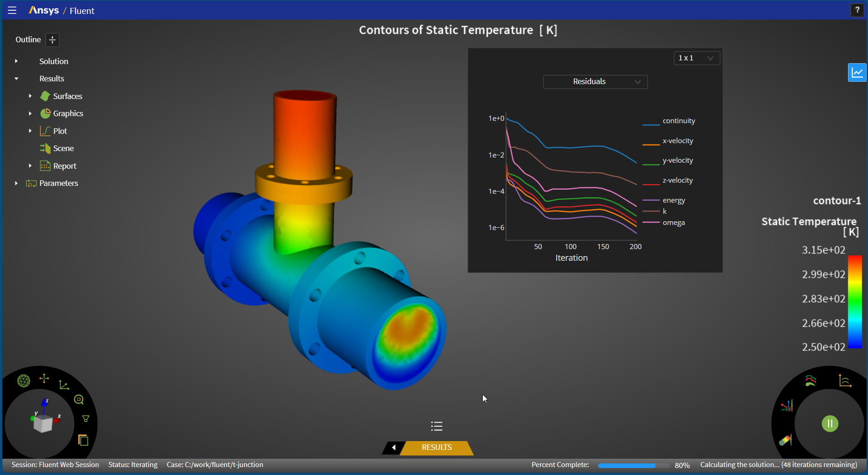Expand the Solution tree node
The width and height of the screenshot is (868, 475).
(16, 61)
